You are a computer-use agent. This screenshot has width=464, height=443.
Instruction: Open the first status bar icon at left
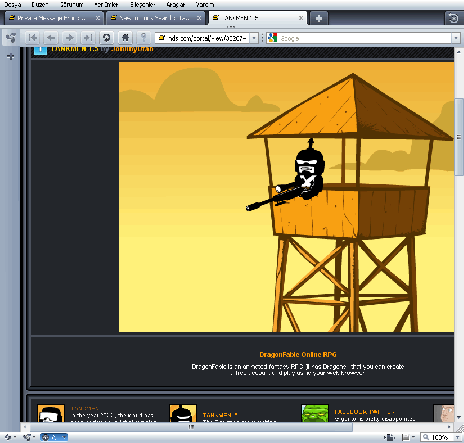pos(10,437)
